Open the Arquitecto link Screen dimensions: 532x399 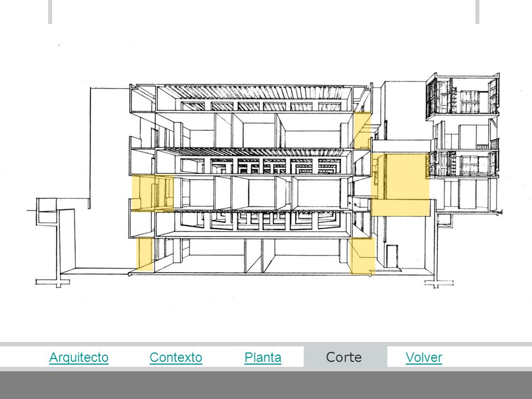click(x=79, y=357)
